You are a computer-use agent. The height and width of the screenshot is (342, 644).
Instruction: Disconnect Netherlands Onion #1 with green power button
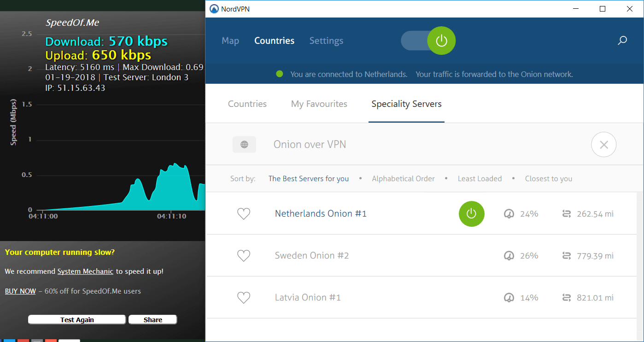472,214
